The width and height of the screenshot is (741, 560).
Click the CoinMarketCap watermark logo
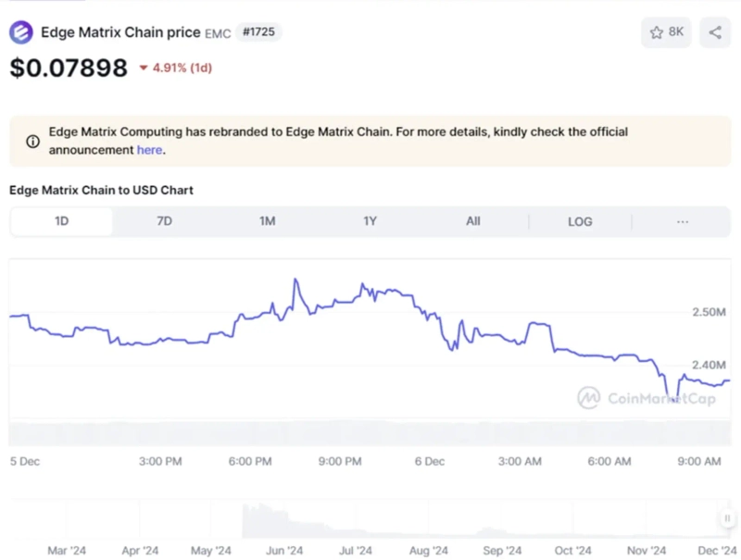[x=589, y=398]
